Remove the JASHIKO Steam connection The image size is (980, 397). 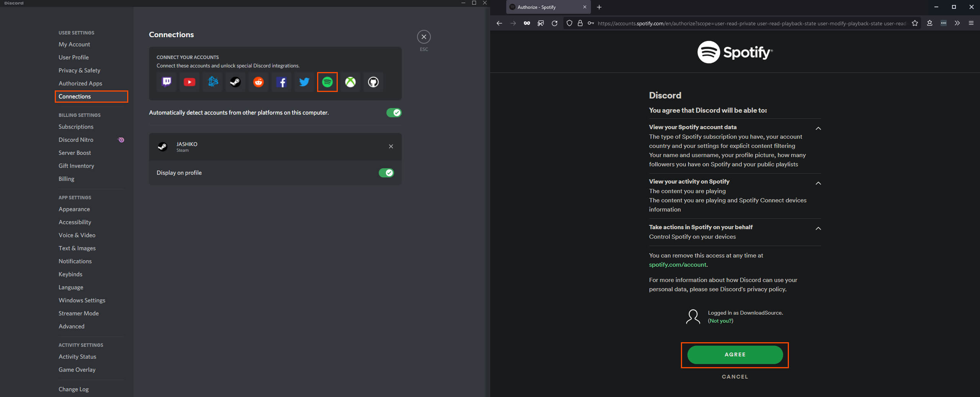pyautogui.click(x=391, y=146)
